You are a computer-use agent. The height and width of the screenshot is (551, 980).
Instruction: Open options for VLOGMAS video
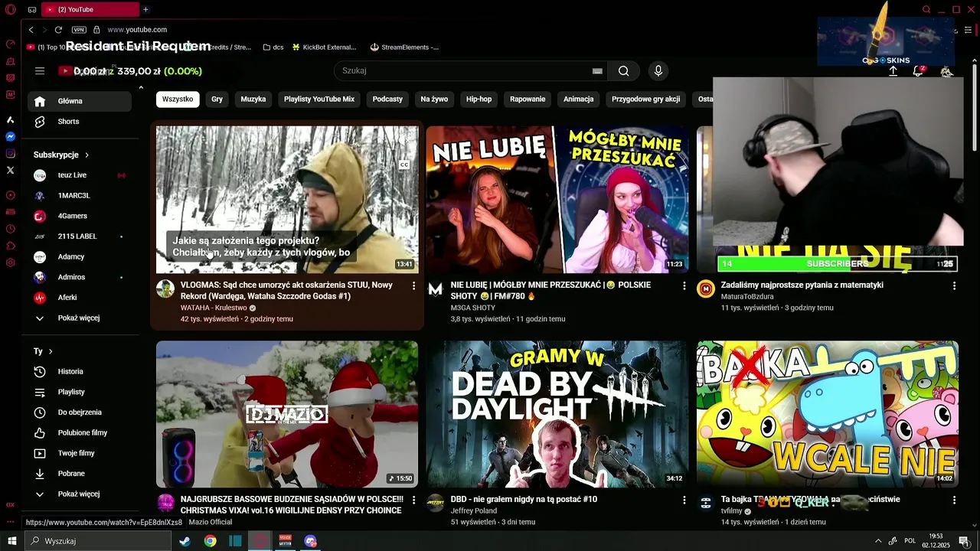pyautogui.click(x=414, y=285)
